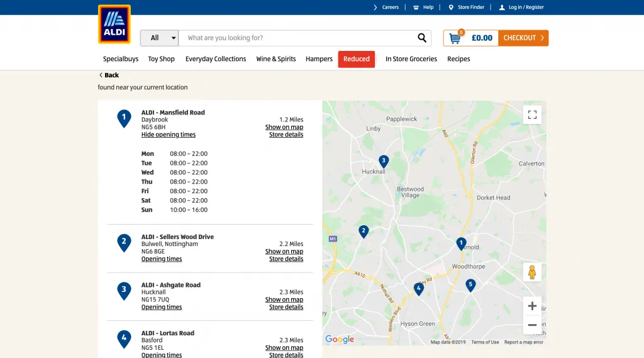Toggle fullscreen map view
Screen dimensions: 644x358
click(532, 115)
